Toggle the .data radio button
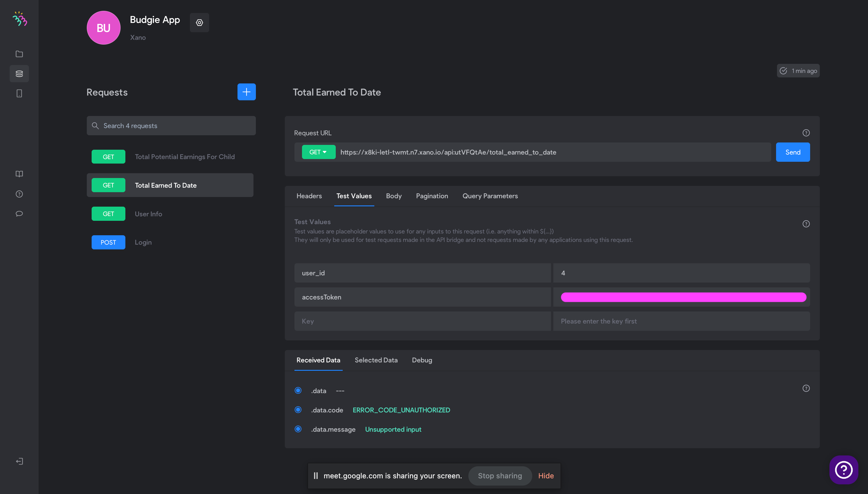 click(x=298, y=390)
